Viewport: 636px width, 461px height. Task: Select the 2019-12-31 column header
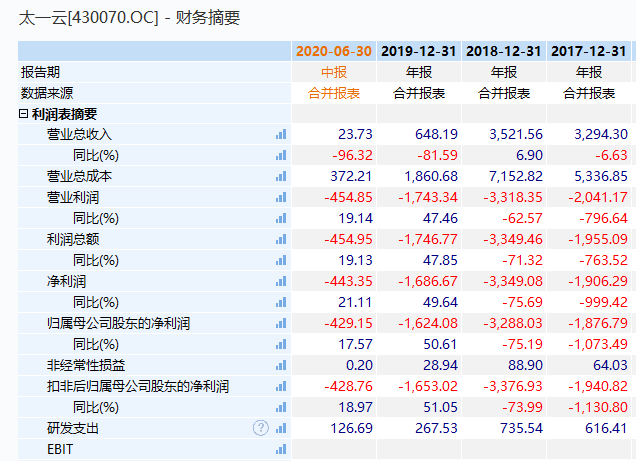[x=419, y=51]
